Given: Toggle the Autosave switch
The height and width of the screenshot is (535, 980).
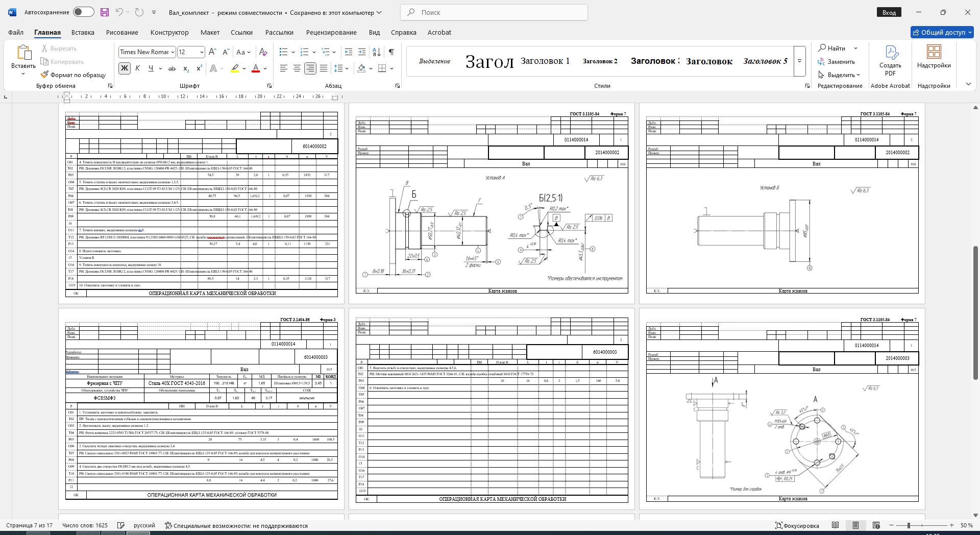Looking at the screenshot, I should (x=83, y=12).
